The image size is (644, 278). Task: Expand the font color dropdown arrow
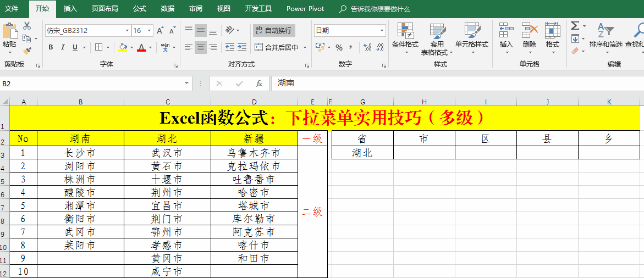[x=150, y=48]
